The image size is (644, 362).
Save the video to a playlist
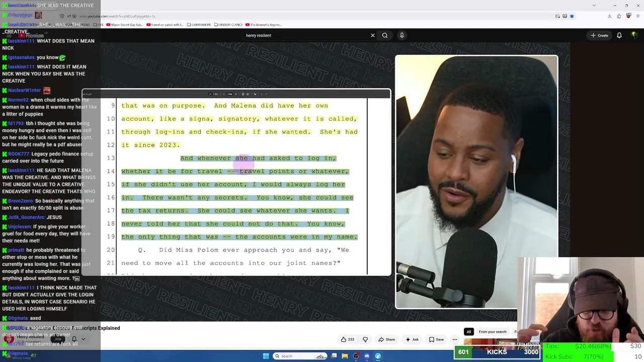point(436,339)
